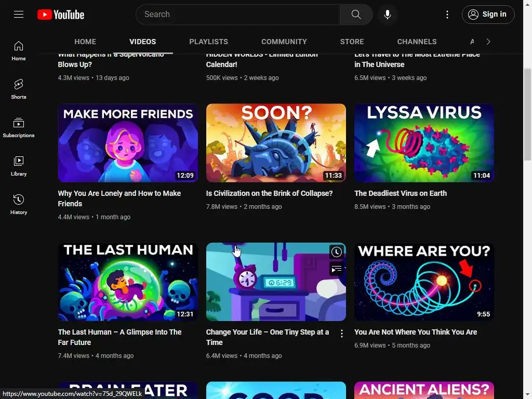
Task: Click title ending in The Universe
Action: coord(417,60)
